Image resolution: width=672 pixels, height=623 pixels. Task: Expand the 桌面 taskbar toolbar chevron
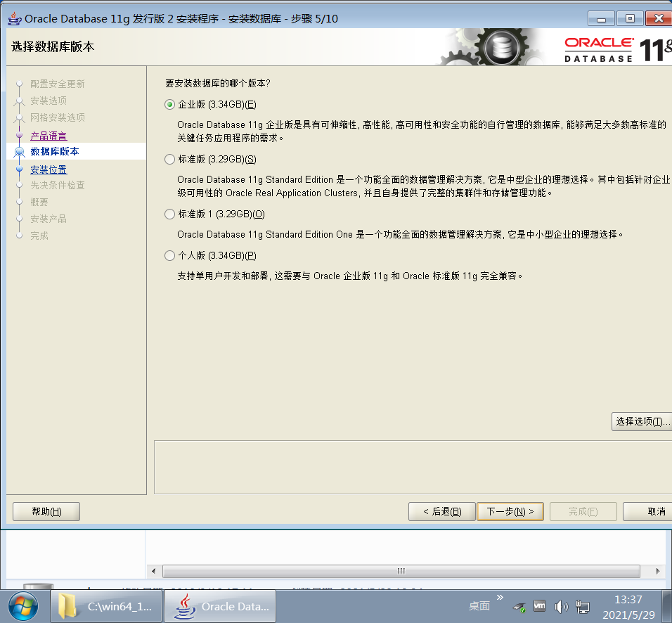pyautogui.click(x=500, y=598)
